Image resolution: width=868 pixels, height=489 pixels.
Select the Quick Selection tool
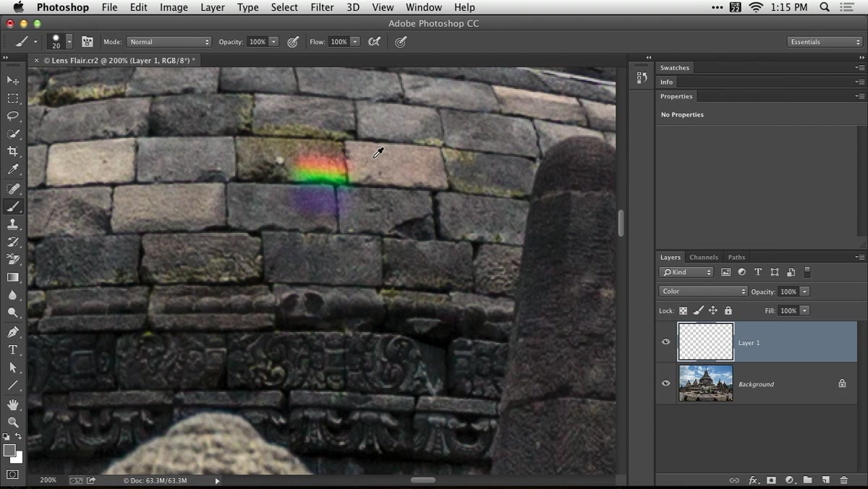pyautogui.click(x=13, y=134)
